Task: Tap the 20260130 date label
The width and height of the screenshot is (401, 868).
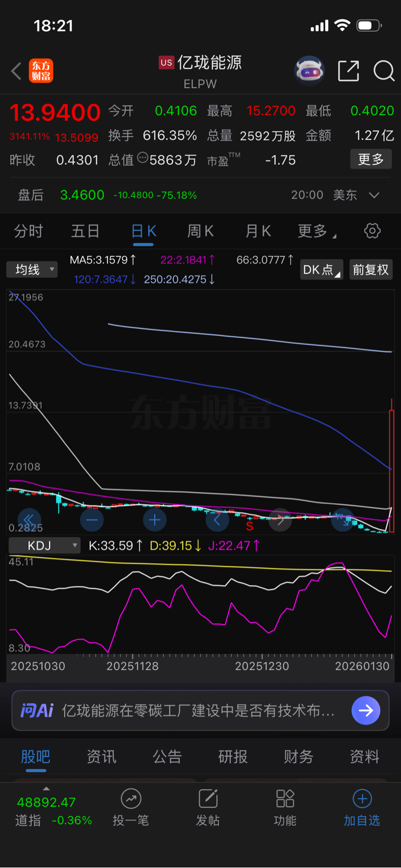Action: tap(362, 666)
